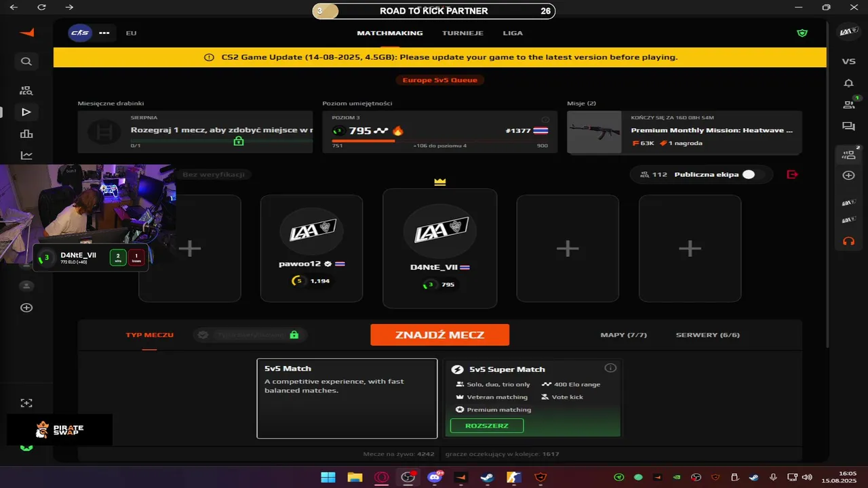Click the #1377 ranking position
This screenshot has width=868, height=488.
519,131
